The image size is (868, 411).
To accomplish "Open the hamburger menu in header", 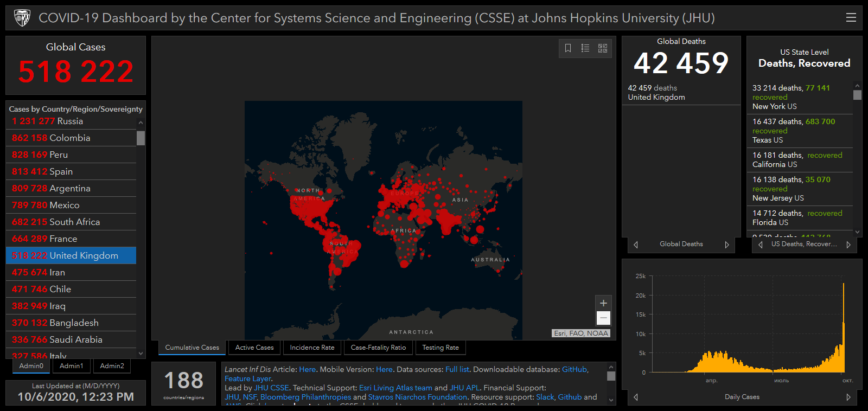I will coord(851,17).
